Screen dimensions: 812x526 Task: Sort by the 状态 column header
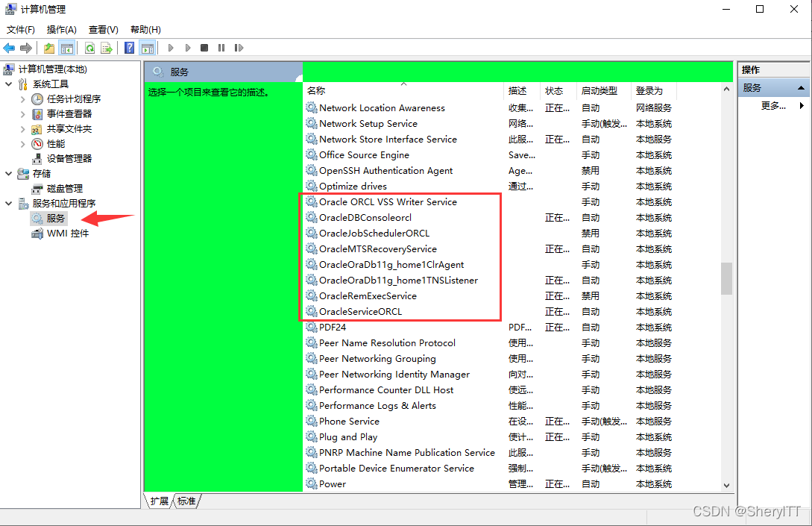pyautogui.click(x=558, y=91)
